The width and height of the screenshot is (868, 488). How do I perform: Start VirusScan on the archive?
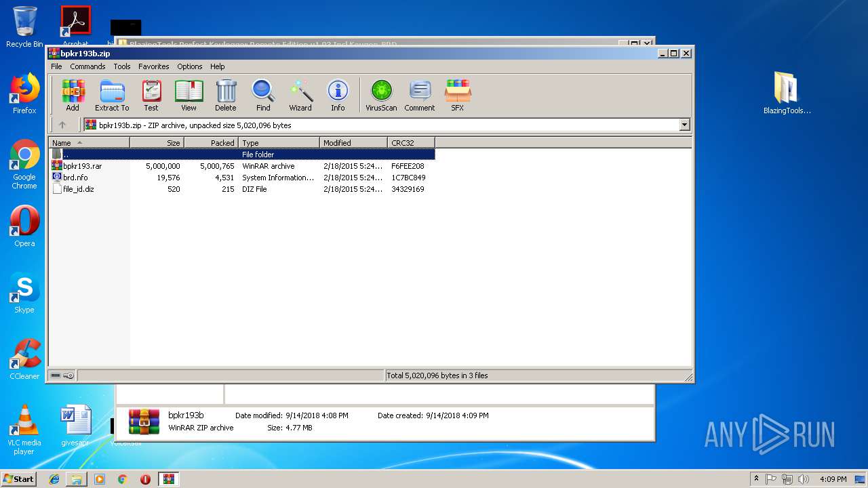tap(381, 95)
